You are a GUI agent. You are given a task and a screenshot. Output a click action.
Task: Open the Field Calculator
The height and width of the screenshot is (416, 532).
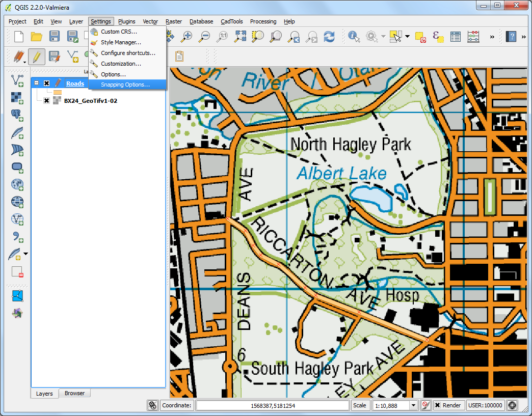click(473, 37)
